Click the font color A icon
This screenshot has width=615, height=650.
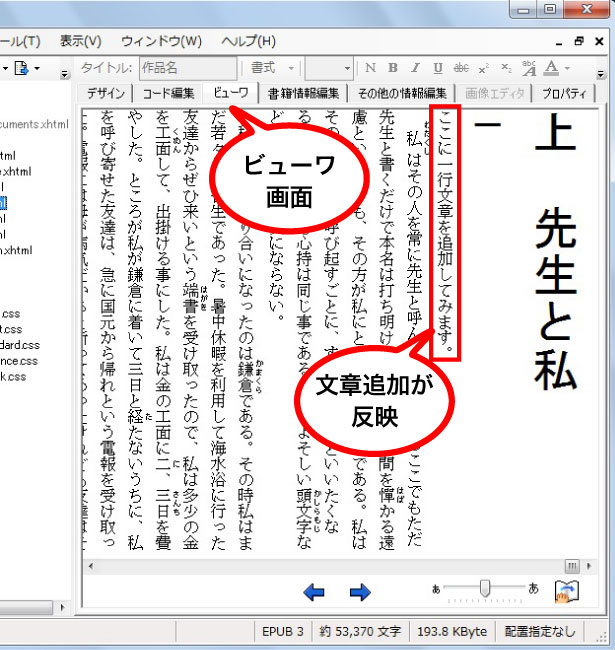pos(551,68)
